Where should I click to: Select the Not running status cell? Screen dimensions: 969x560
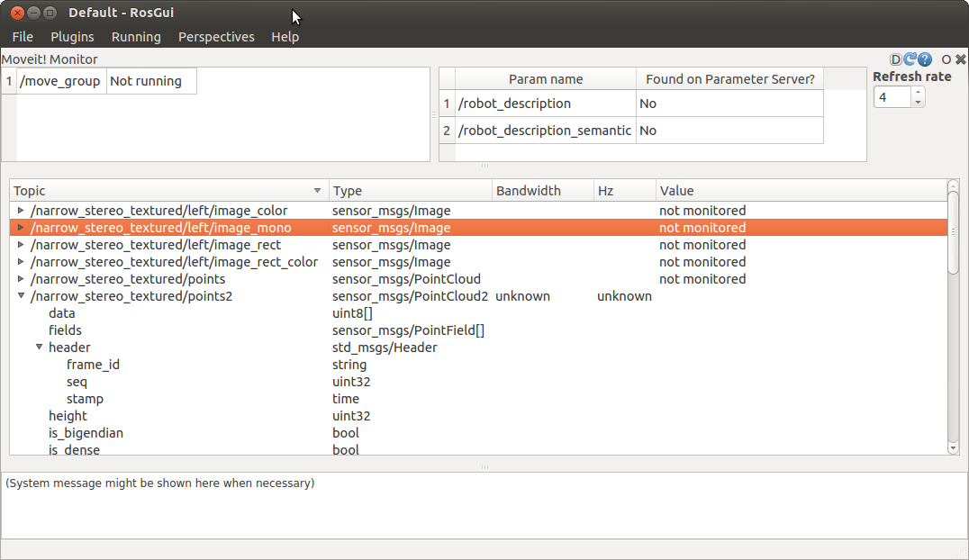click(151, 81)
